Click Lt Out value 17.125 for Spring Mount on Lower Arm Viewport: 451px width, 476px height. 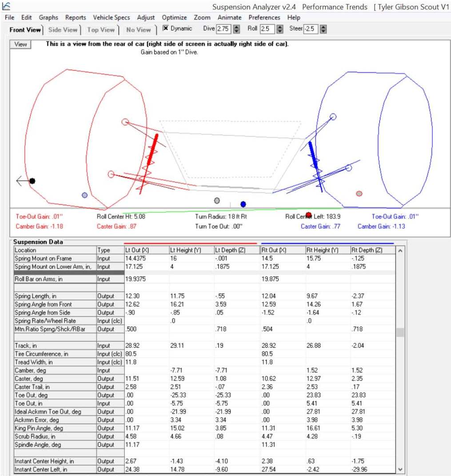click(146, 266)
